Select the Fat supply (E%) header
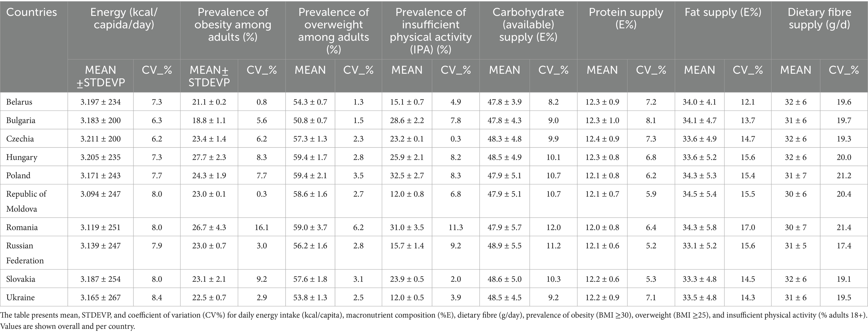Screen dimensions: 868x333 [x=723, y=13]
